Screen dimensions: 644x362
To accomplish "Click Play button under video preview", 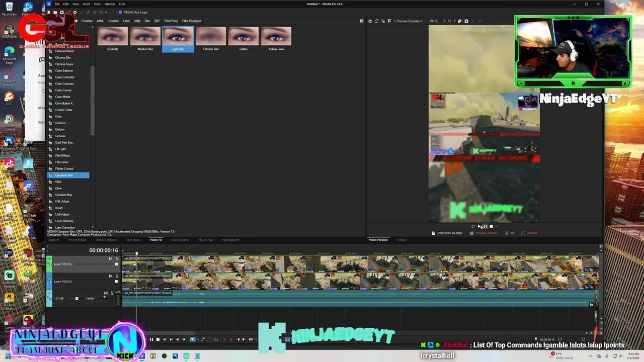I will coord(479,226).
